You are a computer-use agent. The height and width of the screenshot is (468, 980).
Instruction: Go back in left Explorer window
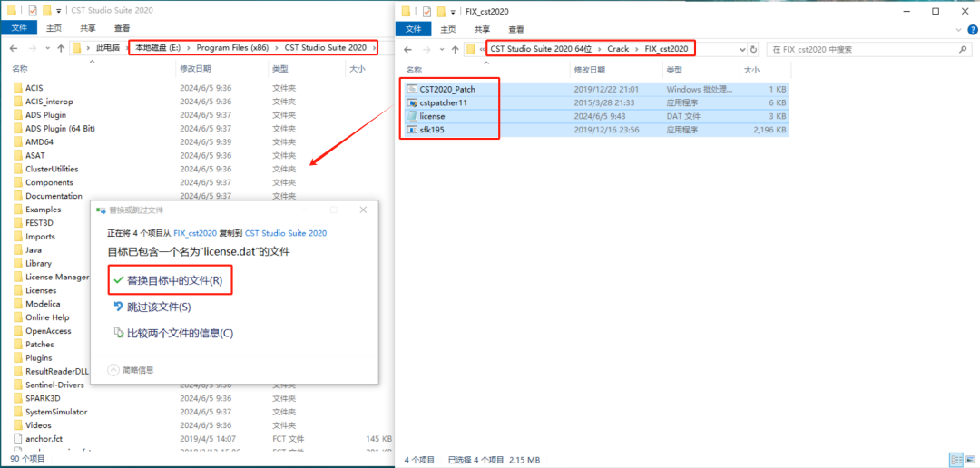pyautogui.click(x=14, y=47)
